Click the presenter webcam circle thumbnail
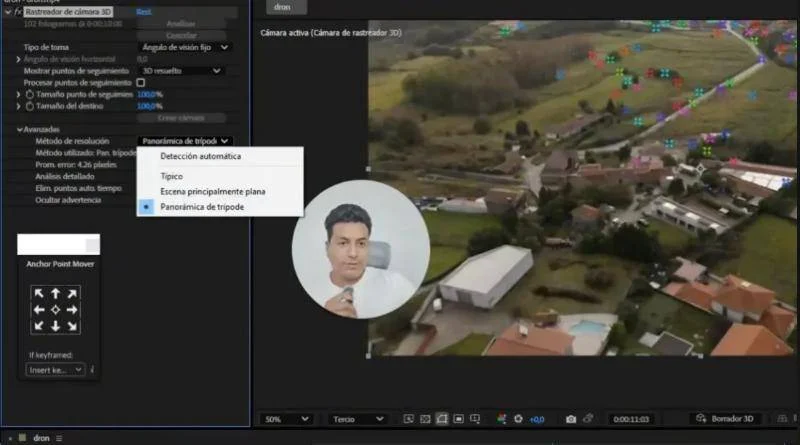The height and width of the screenshot is (445, 800). (361, 249)
